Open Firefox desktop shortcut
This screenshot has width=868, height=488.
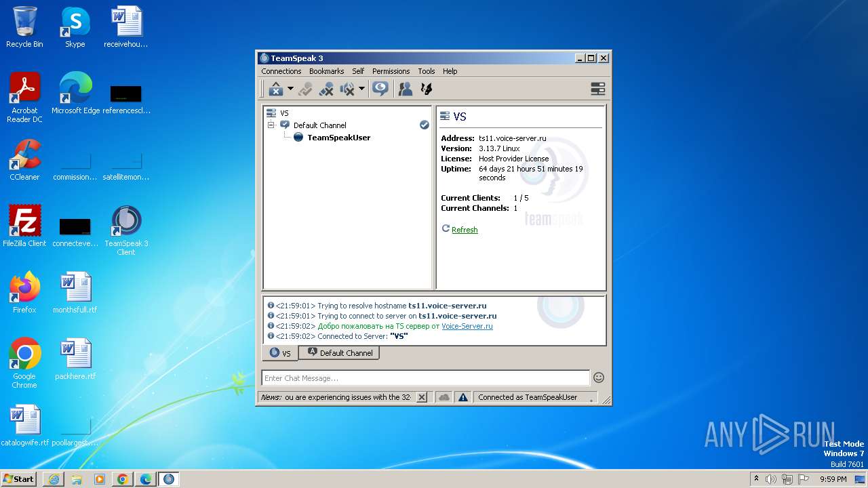click(x=24, y=292)
